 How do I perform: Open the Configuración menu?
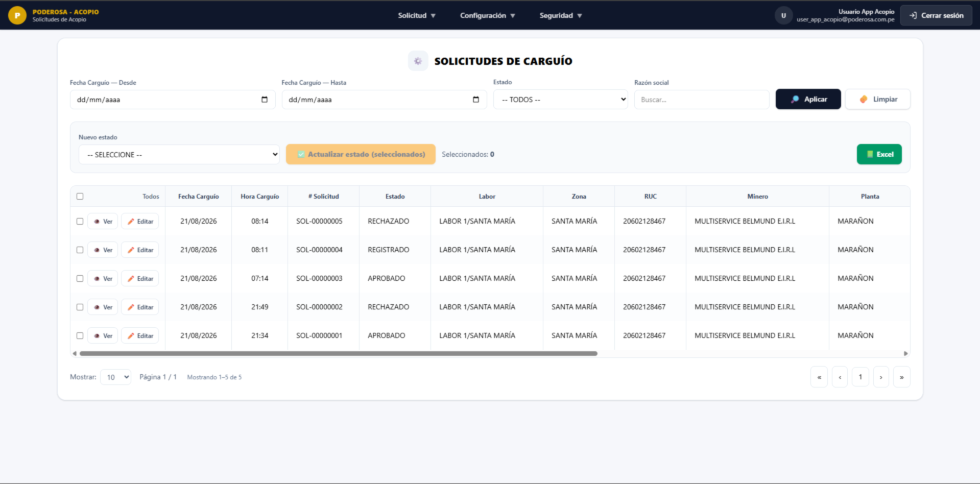[x=487, y=15]
